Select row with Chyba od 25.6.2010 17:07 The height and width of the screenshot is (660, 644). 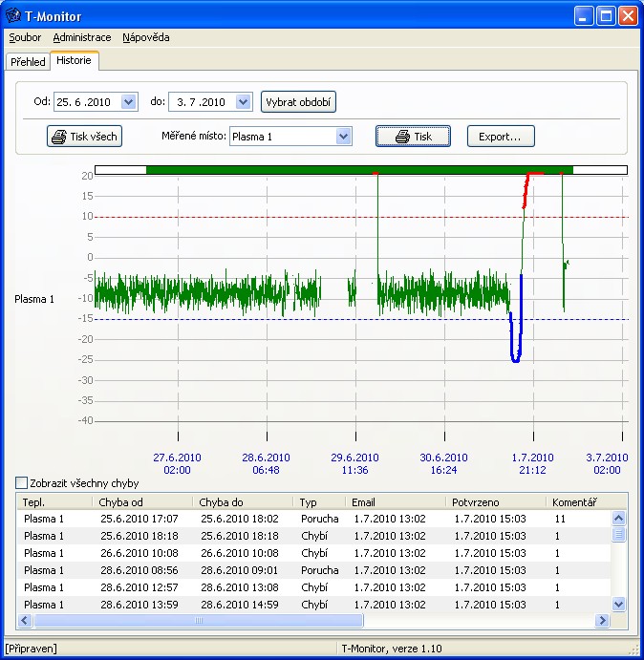[313, 519]
